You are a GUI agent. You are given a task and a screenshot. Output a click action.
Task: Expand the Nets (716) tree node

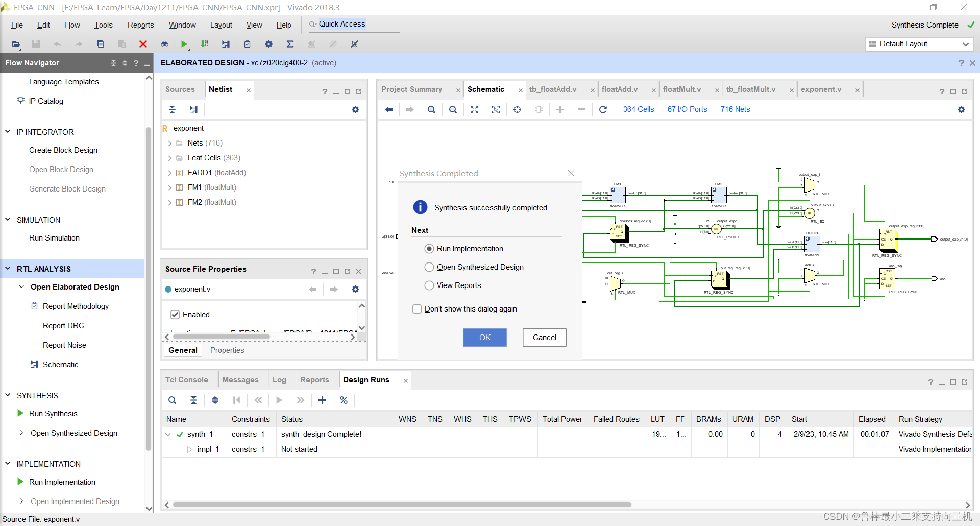coord(169,144)
